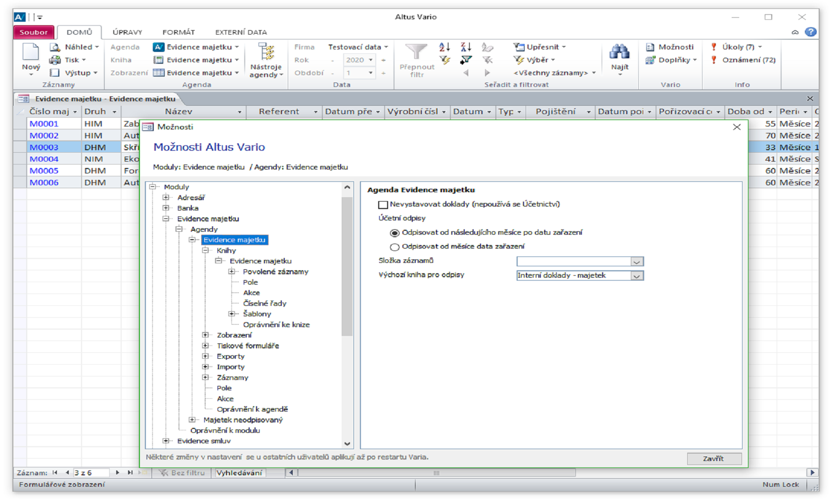Click the record number field 3 z 6
Screen dimensions: 835x504
(x=91, y=473)
